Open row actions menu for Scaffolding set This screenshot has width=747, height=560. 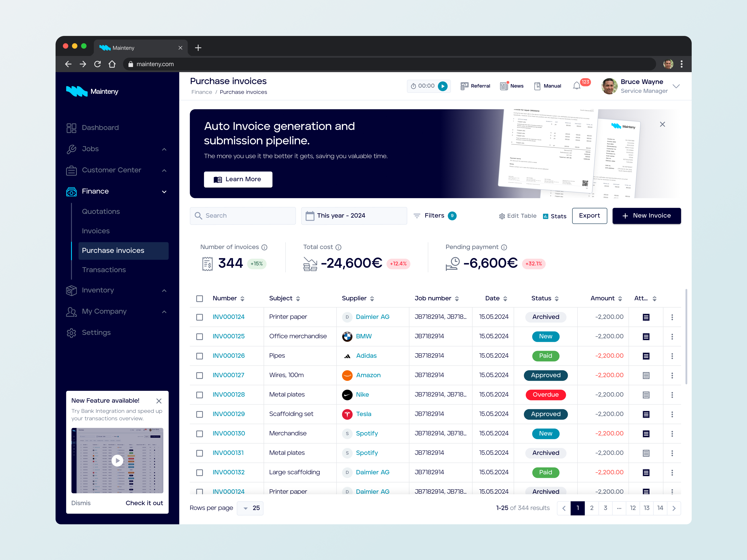[672, 414]
